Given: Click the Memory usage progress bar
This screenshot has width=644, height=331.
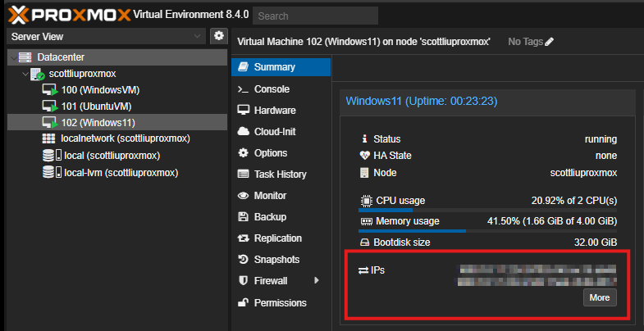Looking at the screenshot, I should click(x=487, y=231).
